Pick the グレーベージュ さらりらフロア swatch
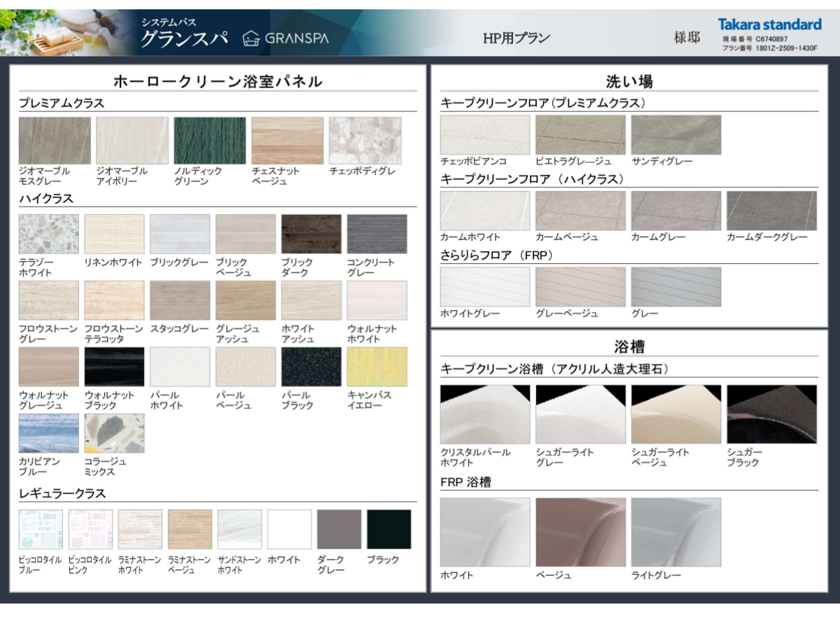This screenshot has width=840, height=630. pyautogui.click(x=580, y=287)
